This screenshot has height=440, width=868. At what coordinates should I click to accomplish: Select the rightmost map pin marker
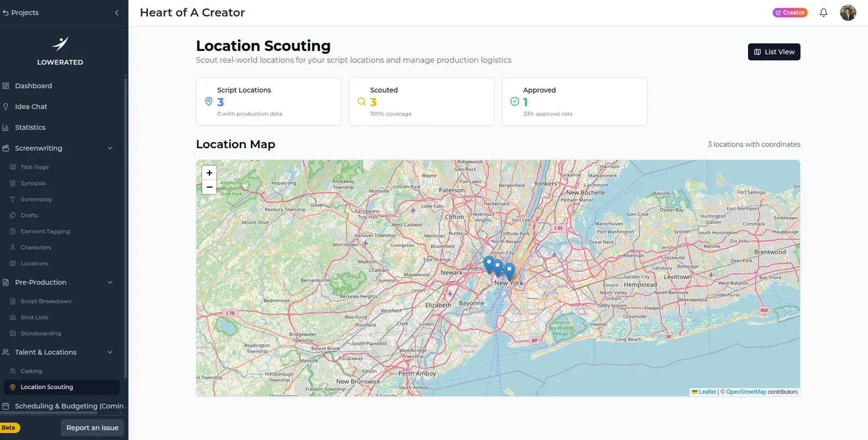(509, 271)
